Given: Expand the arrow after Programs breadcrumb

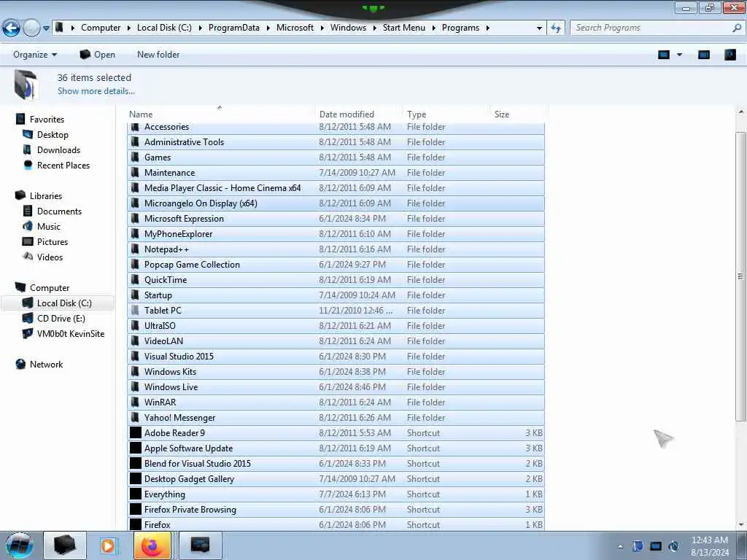Looking at the screenshot, I should pyautogui.click(x=488, y=28).
